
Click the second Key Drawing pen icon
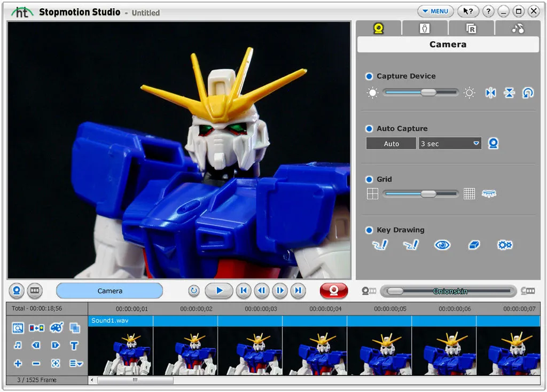pyautogui.click(x=411, y=245)
